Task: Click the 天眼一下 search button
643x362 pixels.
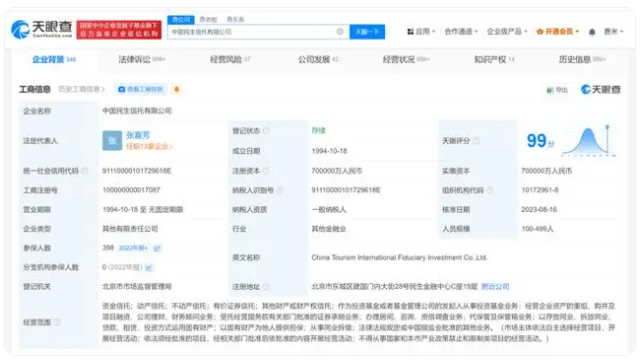Action: coord(367,32)
